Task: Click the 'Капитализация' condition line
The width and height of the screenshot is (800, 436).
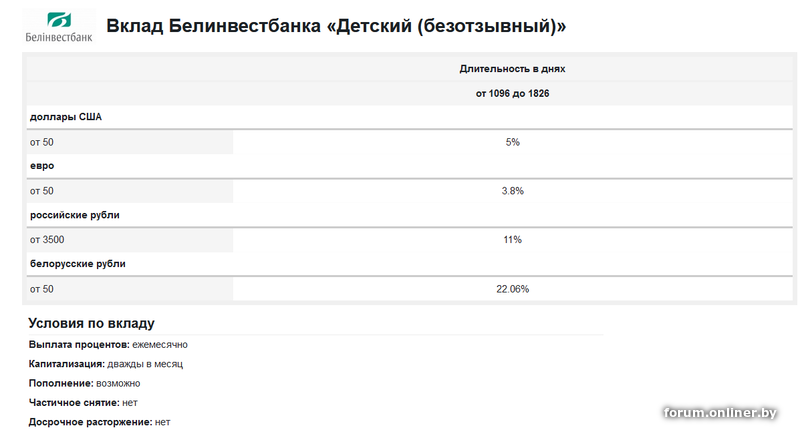Action: (x=105, y=364)
